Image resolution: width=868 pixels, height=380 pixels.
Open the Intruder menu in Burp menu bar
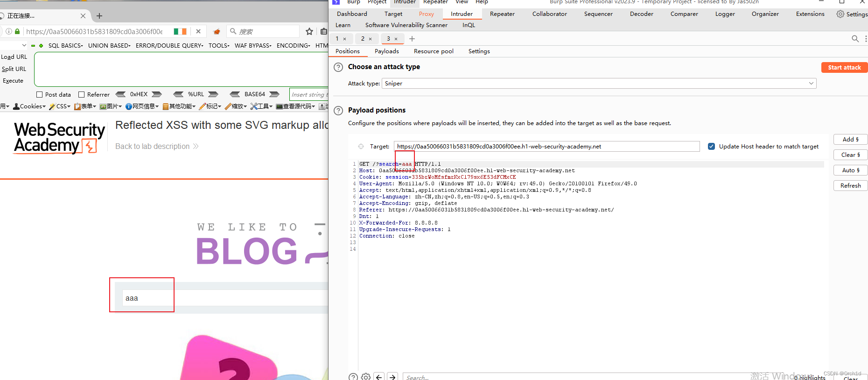405,2
